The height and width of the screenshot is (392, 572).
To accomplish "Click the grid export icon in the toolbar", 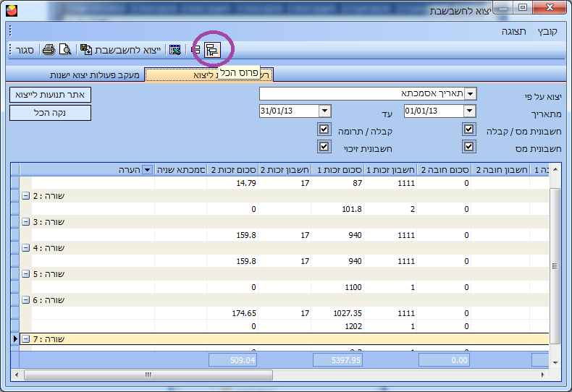I will (174, 50).
